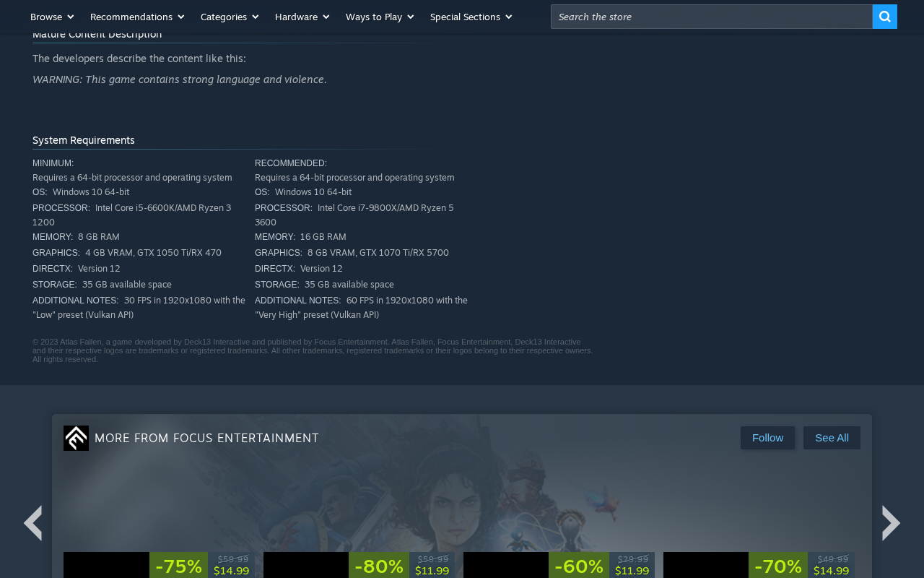Click recommended processor i7-9800X text
The image size is (924, 578).
(354, 215)
